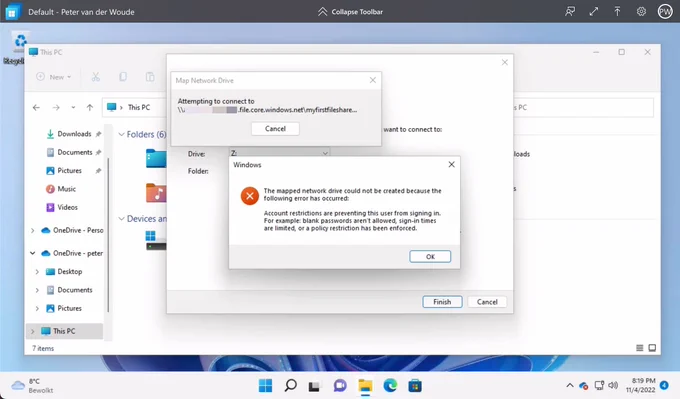Image resolution: width=680 pixels, height=399 pixels.
Task: Open the New menu in File Explorer
Action: 54,77
